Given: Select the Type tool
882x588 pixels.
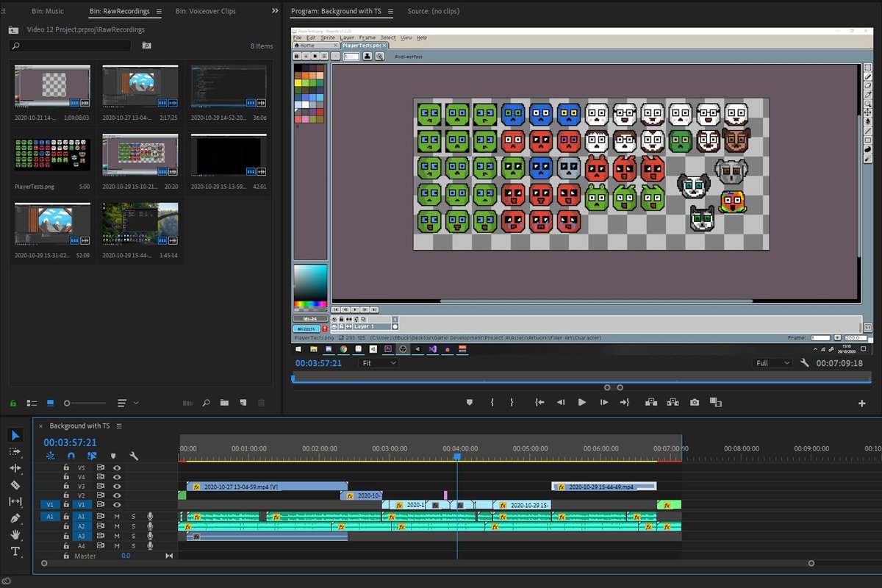Looking at the screenshot, I should coord(15,551).
